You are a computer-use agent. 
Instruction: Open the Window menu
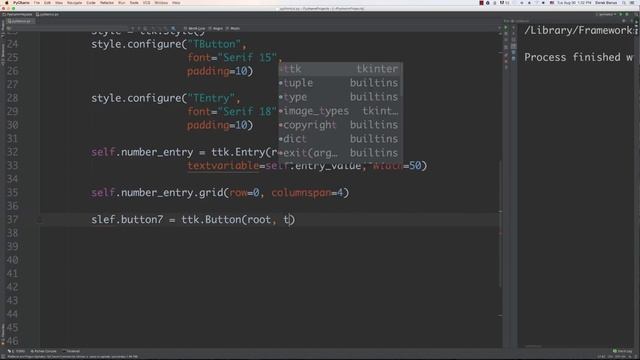(161, 3)
